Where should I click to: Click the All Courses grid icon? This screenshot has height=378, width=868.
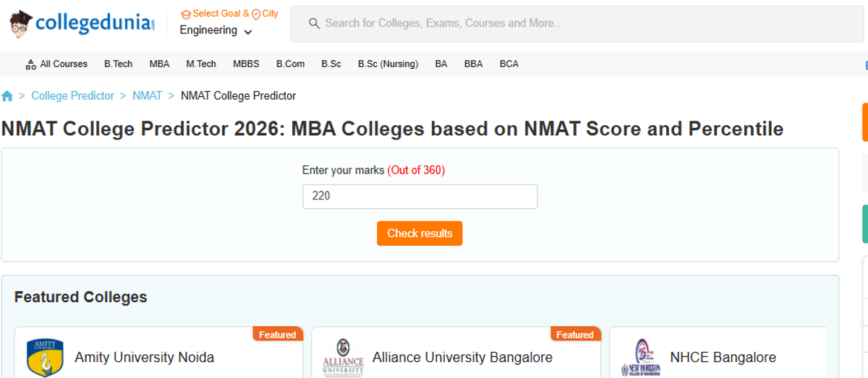[x=30, y=64]
